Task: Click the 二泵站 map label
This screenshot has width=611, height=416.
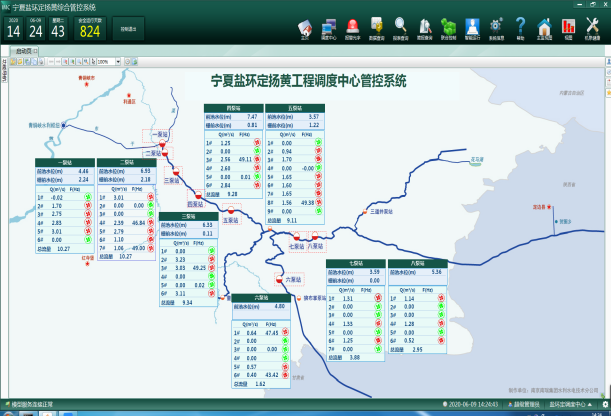Action: (x=153, y=153)
